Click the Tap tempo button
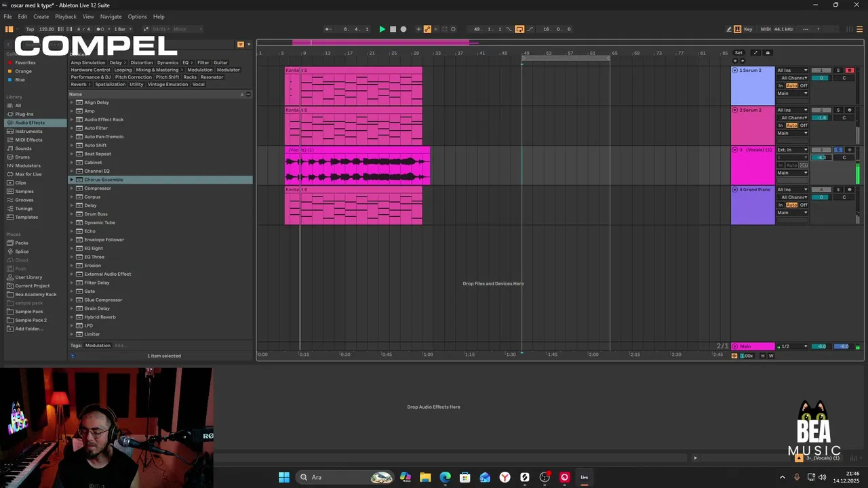868x488 pixels. 30,29
